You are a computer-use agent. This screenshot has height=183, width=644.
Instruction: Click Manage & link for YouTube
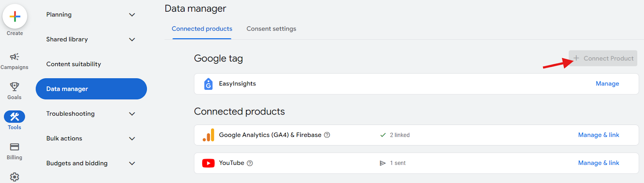[599, 163]
